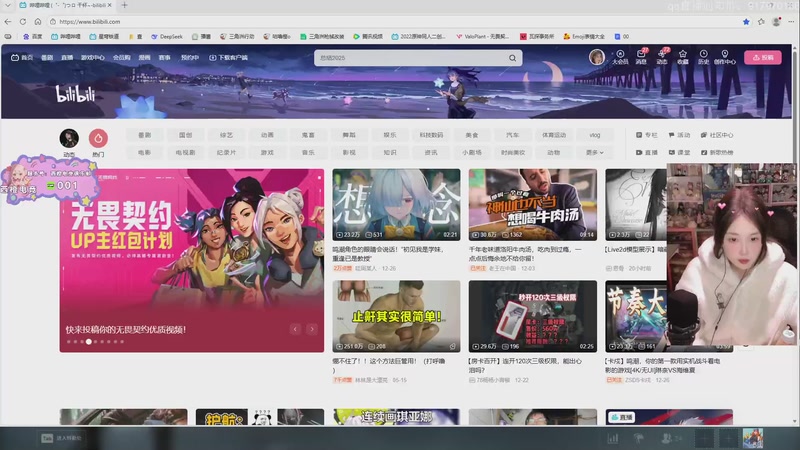
Task: Open 动态 feed icon in header
Action: (x=662, y=57)
